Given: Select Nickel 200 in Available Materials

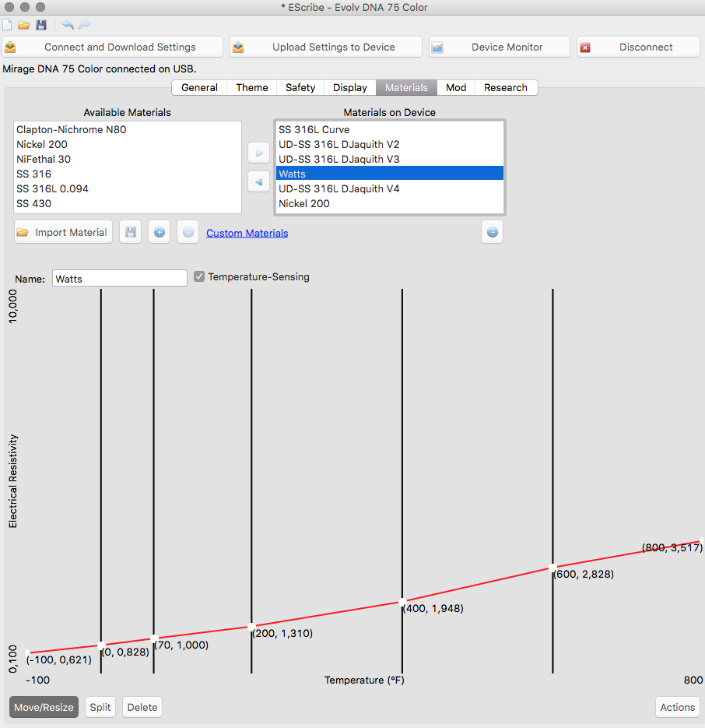Looking at the screenshot, I should (x=42, y=144).
